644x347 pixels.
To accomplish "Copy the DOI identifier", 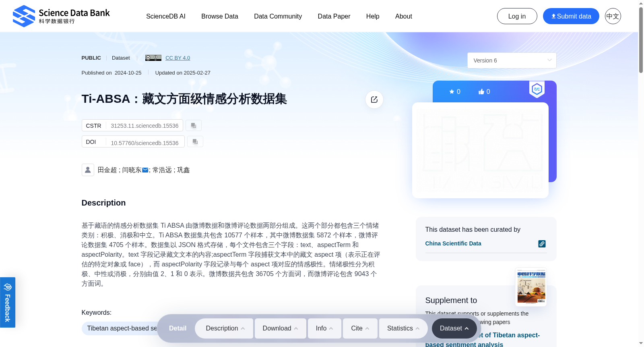I will coord(195,141).
